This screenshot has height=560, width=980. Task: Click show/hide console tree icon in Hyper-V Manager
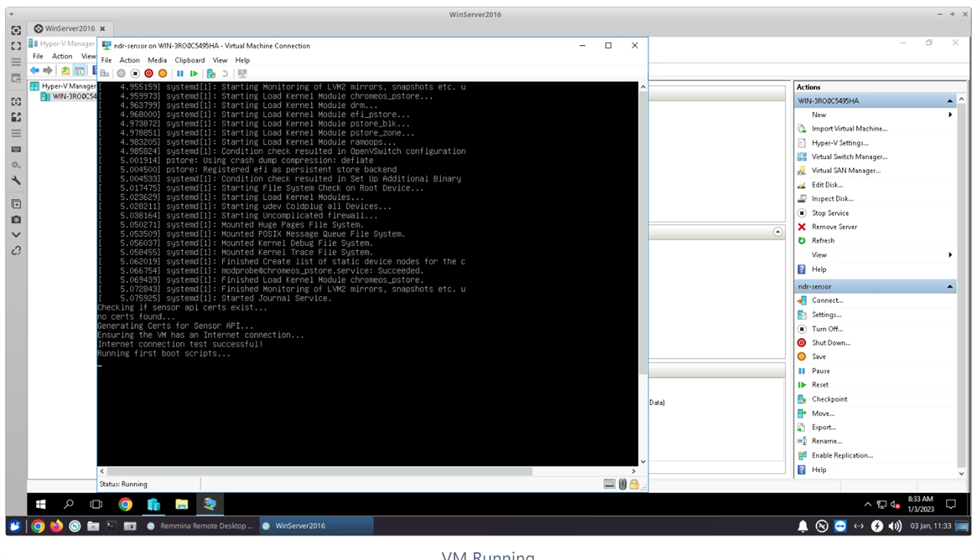coord(79,70)
